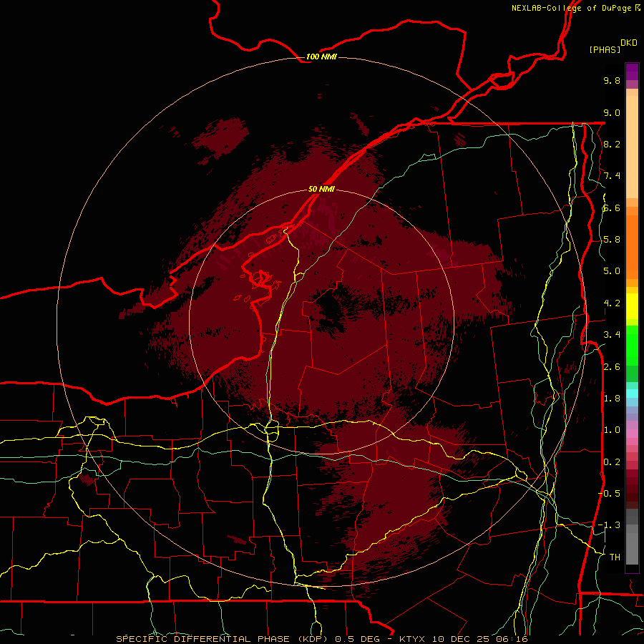Screen dimensions: 644x644
Task: Click the yellow color scale segment
Action: click(632, 306)
